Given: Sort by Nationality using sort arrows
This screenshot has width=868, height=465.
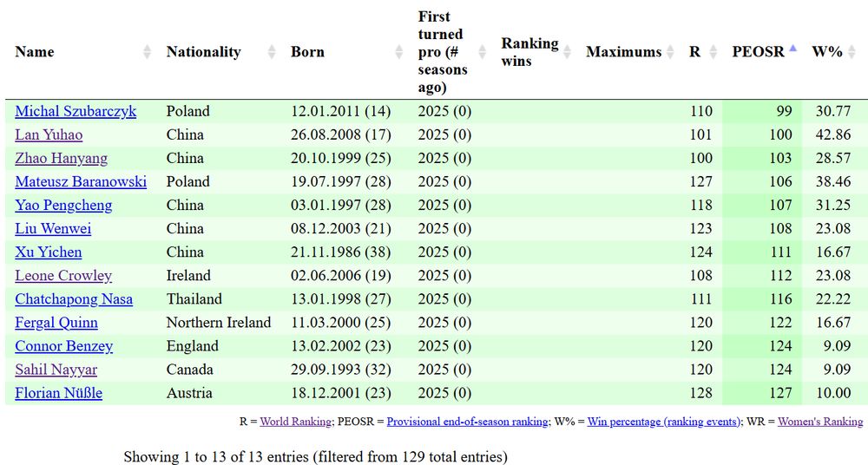Looking at the screenshot, I should tap(272, 52).
